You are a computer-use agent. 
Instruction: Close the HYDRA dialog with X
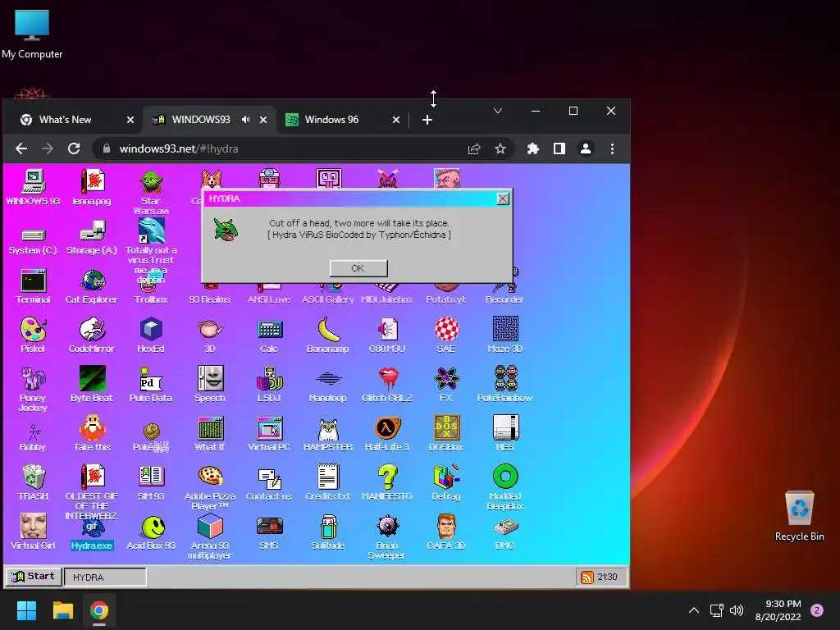[x=503, y=199]
